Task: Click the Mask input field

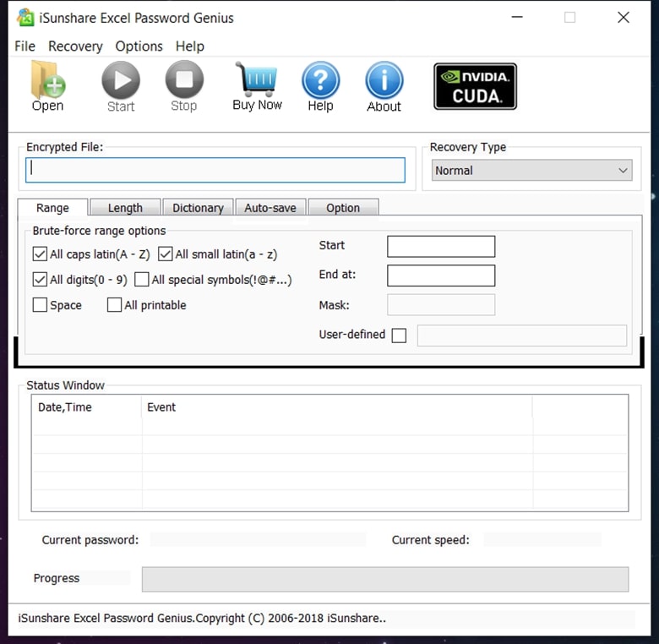Action: pyautogui.click(x=441, y=305)
